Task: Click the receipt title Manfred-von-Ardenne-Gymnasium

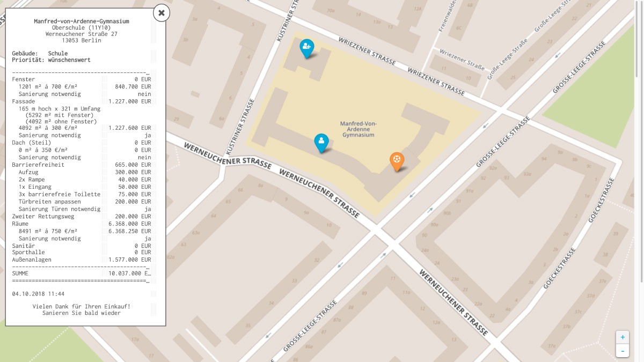Action: 82,21
